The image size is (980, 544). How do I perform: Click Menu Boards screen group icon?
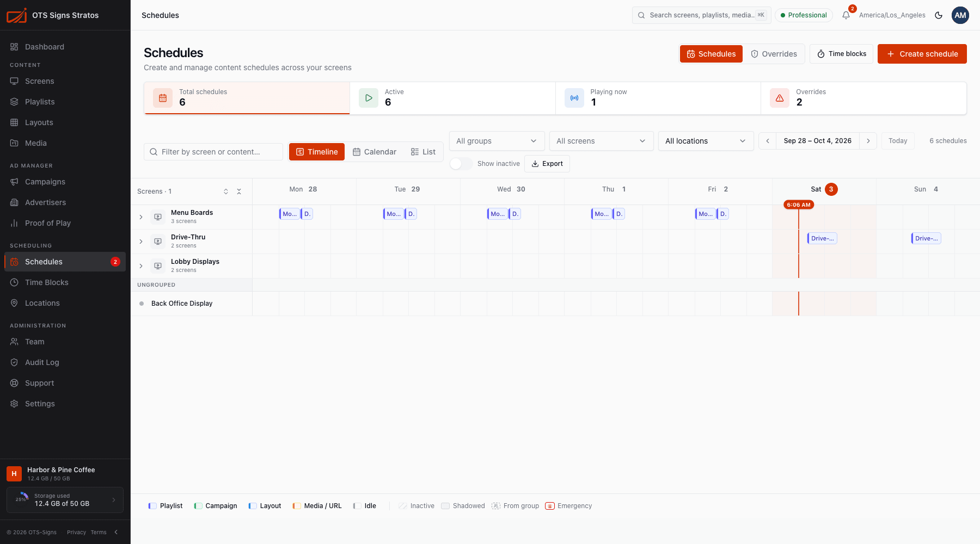tap(158, 217)
